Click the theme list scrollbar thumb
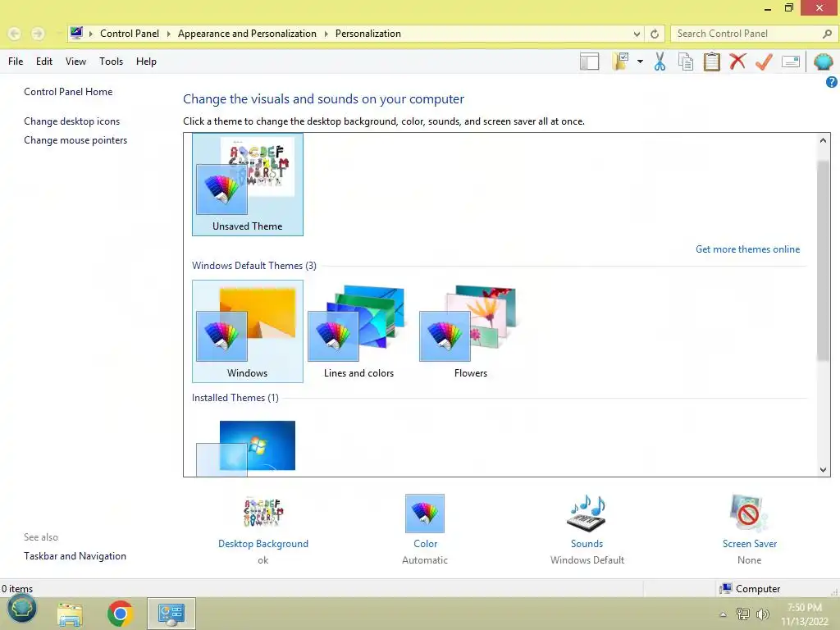Viewport: 840px width, 630px height. point(823,261)
